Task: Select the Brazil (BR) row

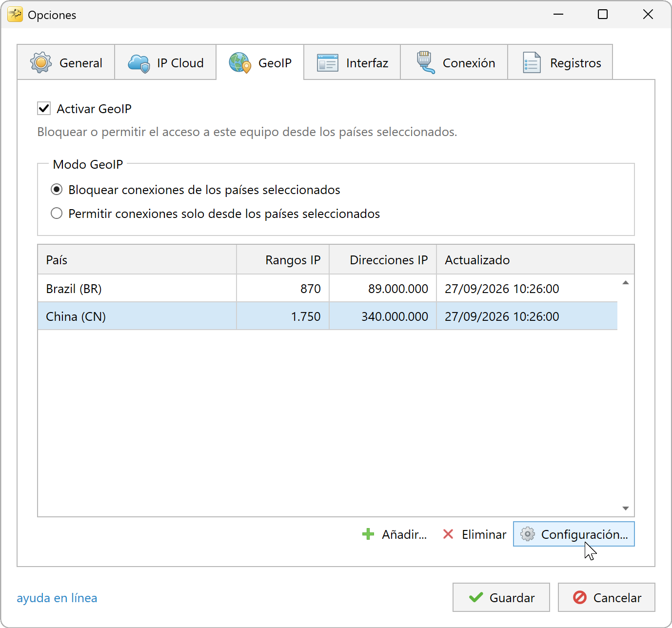Action: [x=328, y=289]
